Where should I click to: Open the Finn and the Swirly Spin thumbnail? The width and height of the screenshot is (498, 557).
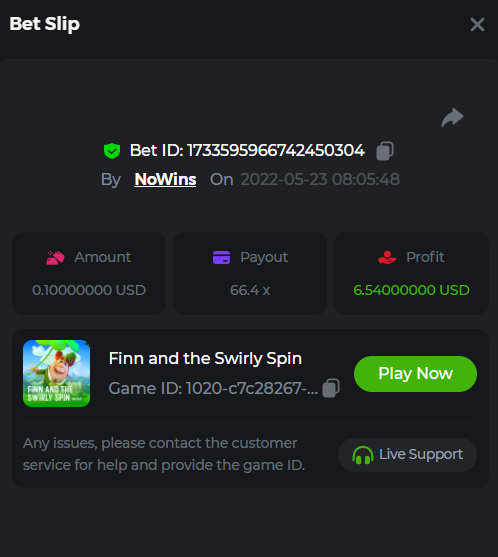coord(56,373)
